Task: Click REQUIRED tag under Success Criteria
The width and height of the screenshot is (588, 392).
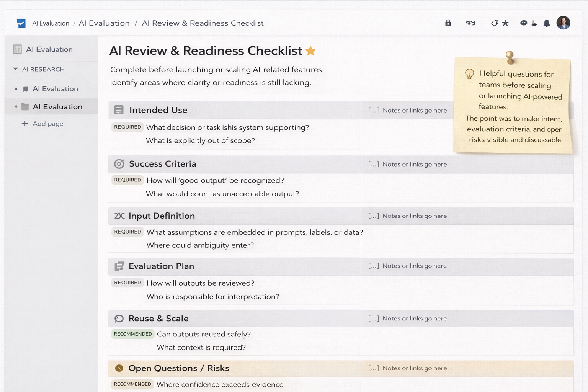Action: point(127,180)
